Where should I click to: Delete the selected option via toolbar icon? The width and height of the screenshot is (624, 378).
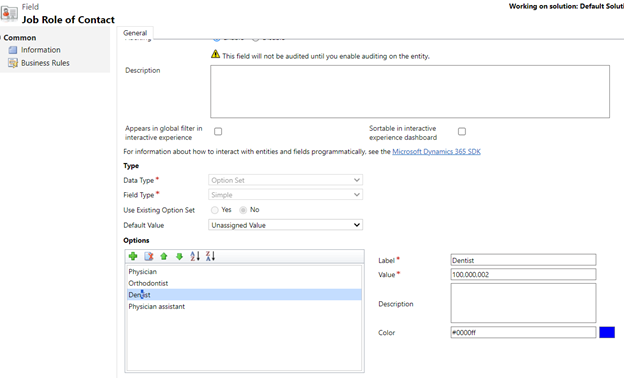click(x=149, y=256)
